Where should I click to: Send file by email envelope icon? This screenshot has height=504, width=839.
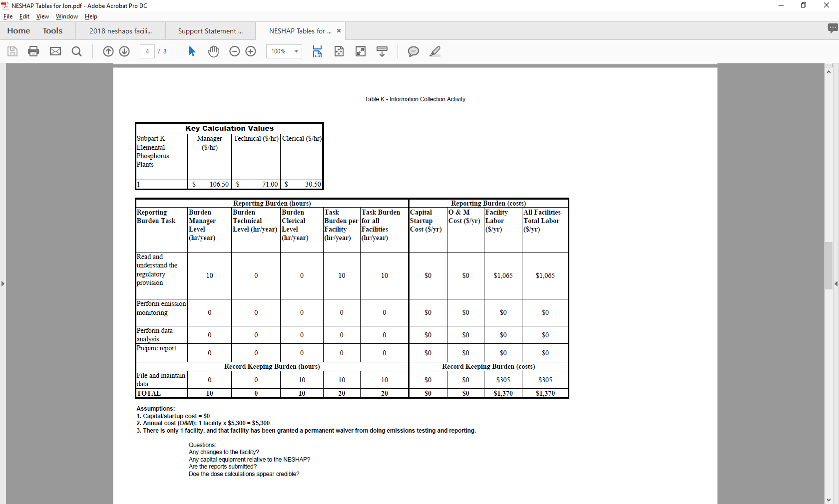pyautogui.click(x=55, y=51)
